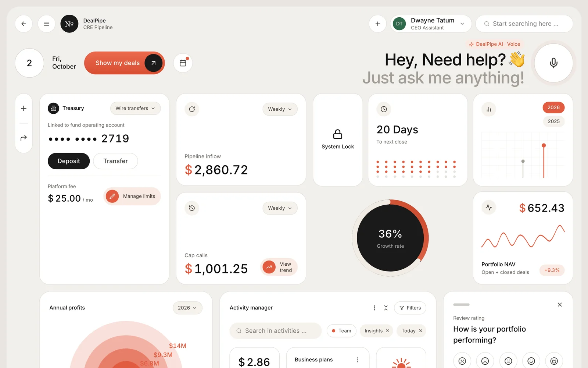
Task: Open Business plans three-dot menu
Action: click(x=358, y=360)
